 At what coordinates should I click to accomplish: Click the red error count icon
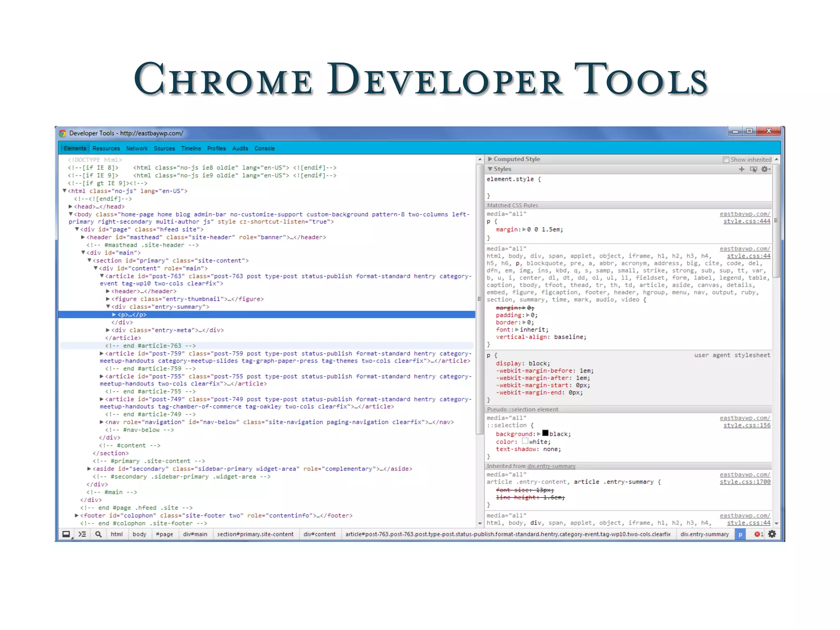757,534
